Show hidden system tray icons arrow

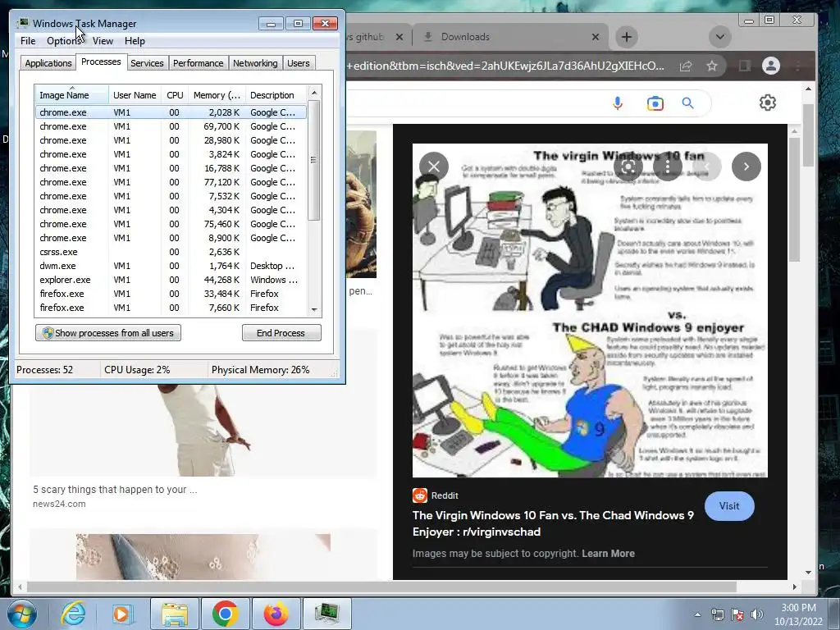click(x=697, y=614)
